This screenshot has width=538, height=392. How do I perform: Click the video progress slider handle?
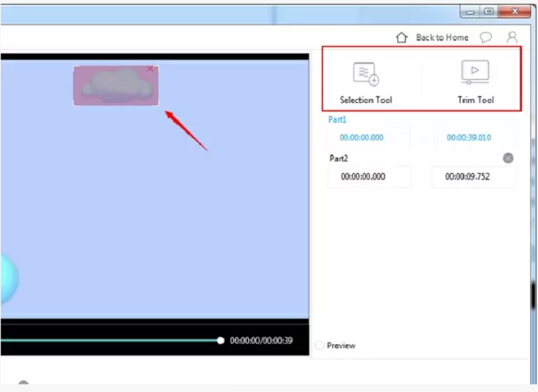221,341
